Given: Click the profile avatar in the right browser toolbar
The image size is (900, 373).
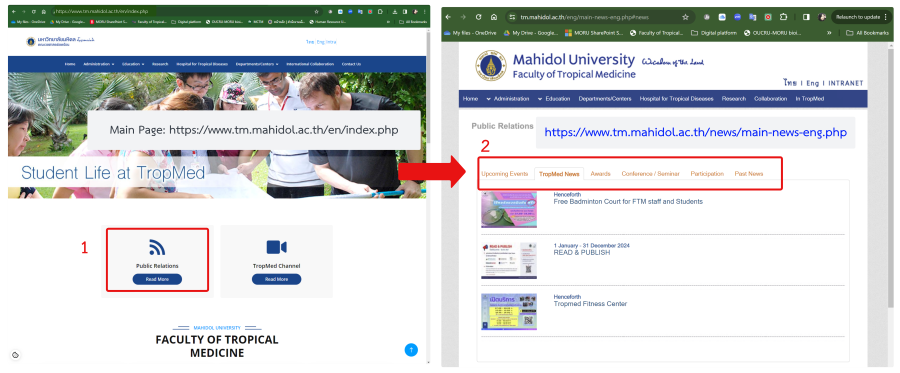Looking at the screenshot, I should pyautogui.click(x=822, y=17).
